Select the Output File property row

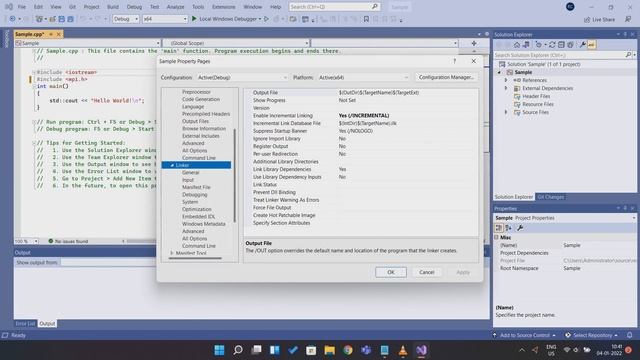click(361, 93)
